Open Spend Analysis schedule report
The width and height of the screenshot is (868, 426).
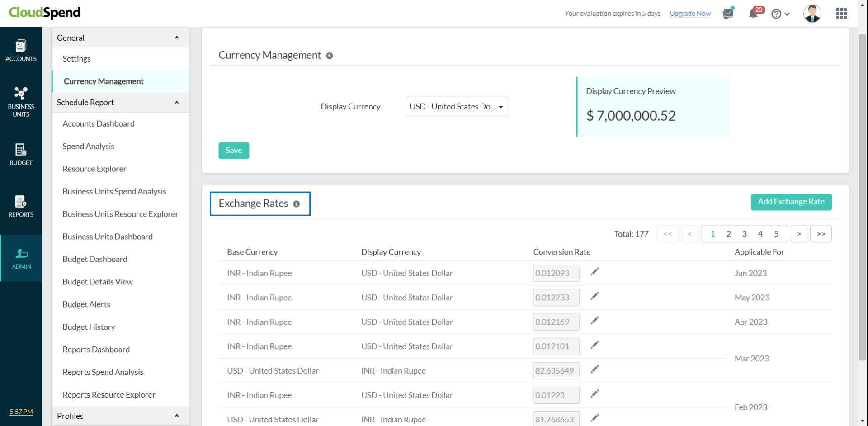pos(88,147)
